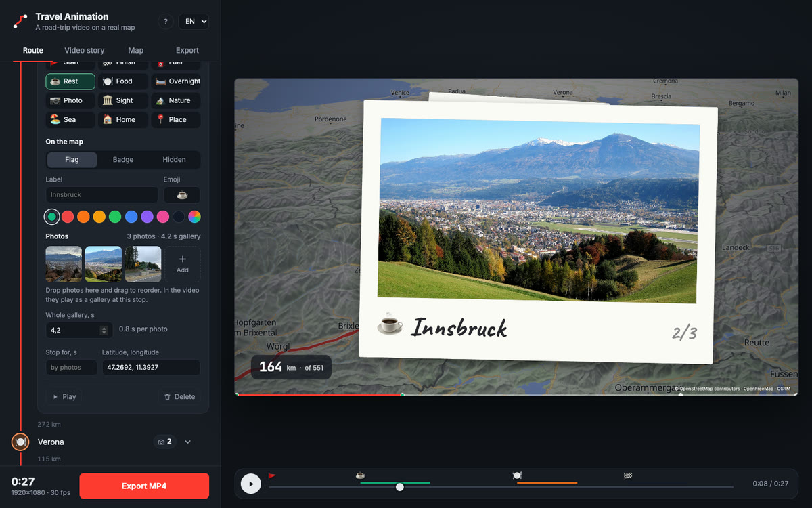Open the EN language dropdown
Image resolution: width=812 pixels, height=508 pixels.
pyautogui.click(x=194, y=22)
